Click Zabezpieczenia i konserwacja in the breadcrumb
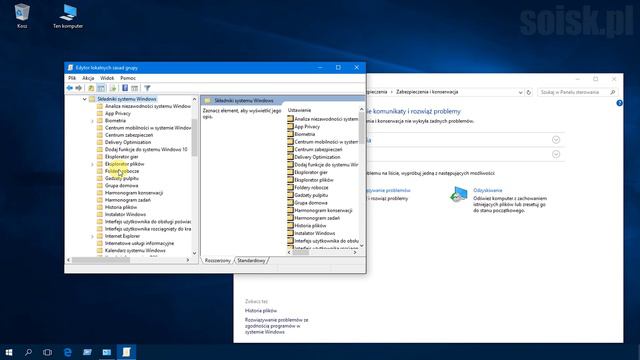Viewport: 640px width, 360px height. pyautogui.click(x=427, y=92)
